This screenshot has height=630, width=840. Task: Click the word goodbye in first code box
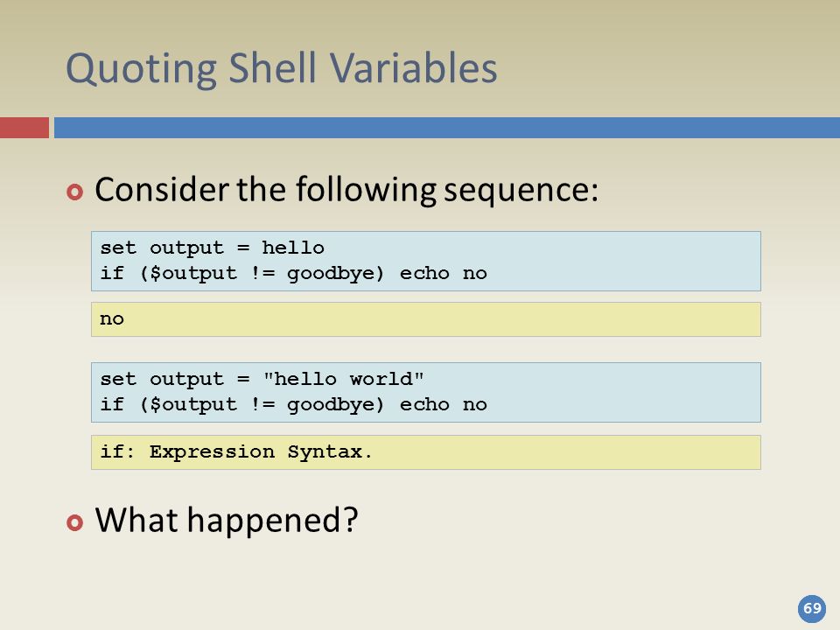click(x=335, y=274)
